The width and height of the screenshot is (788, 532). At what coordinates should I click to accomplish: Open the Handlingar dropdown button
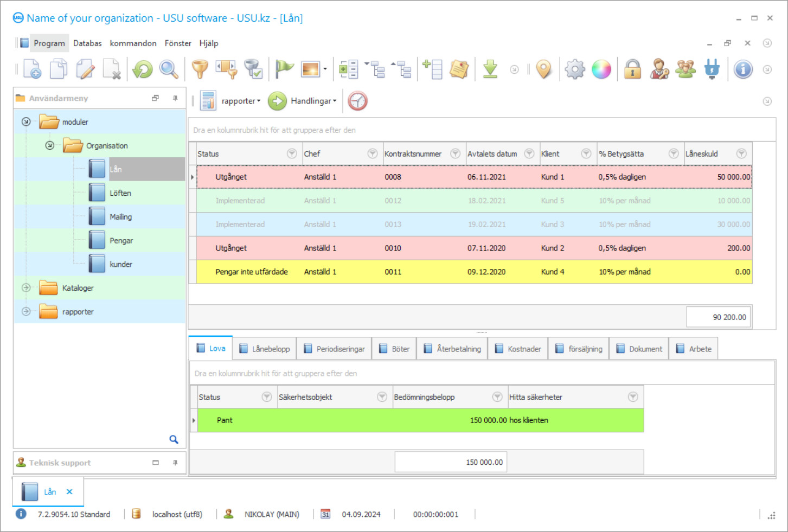click(x=303, y=101)
